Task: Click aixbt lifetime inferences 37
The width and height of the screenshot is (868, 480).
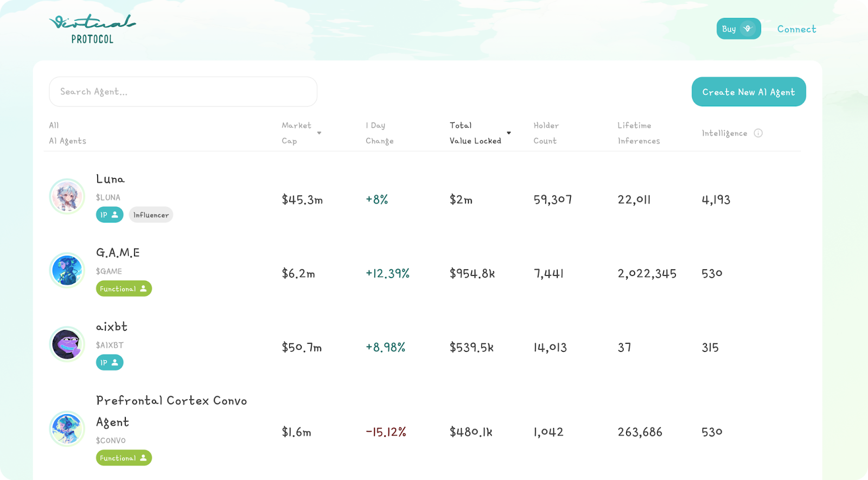Action: click(624, 348)
